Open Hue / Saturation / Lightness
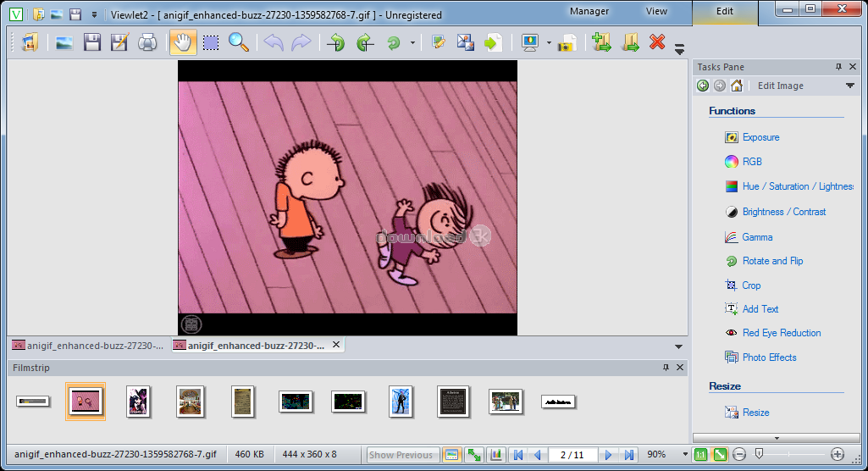 click(x=789, y=186)
